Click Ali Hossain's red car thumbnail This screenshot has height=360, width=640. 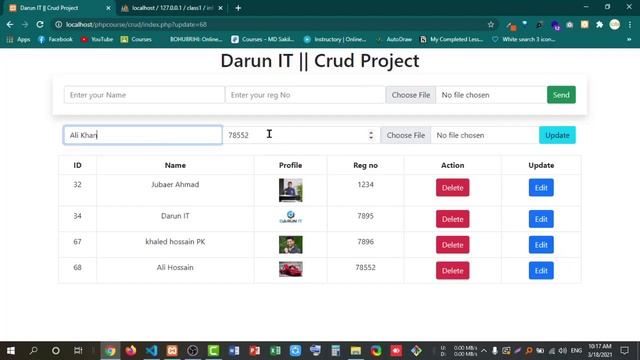pyautogui.click(x=291, y=269)
